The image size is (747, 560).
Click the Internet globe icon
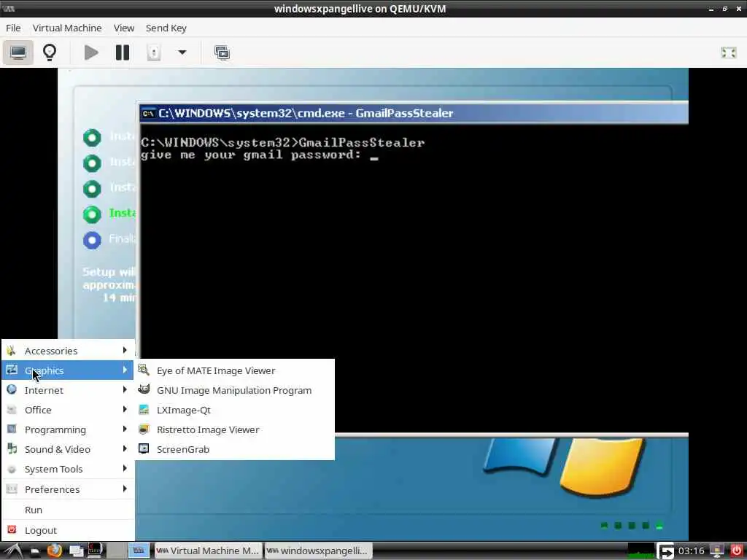tap(12, 389)
